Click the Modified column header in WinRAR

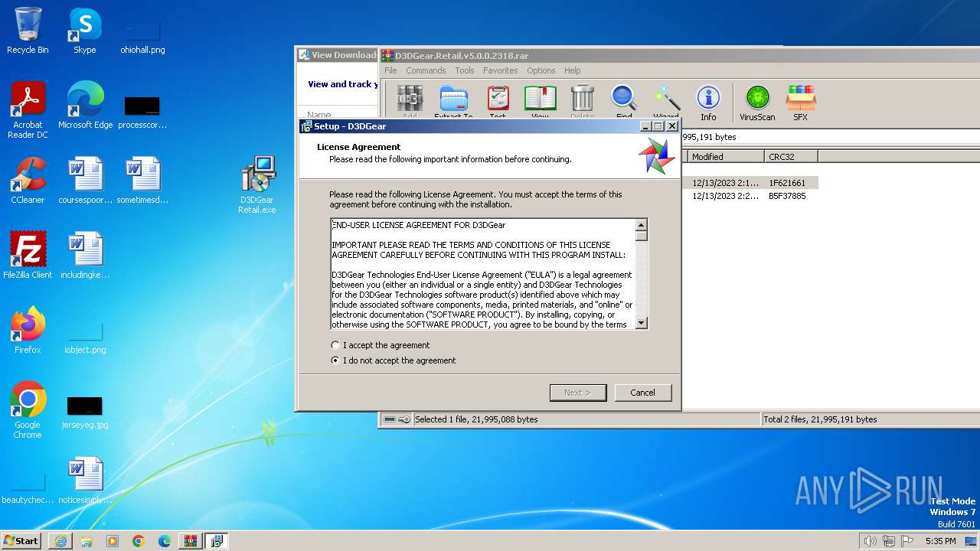725,157
